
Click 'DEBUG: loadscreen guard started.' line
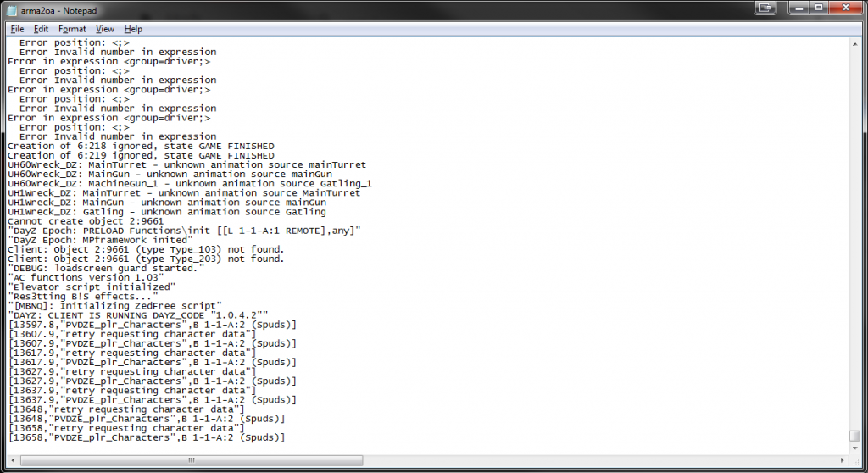pyautogui.click(x=106, y=269)
